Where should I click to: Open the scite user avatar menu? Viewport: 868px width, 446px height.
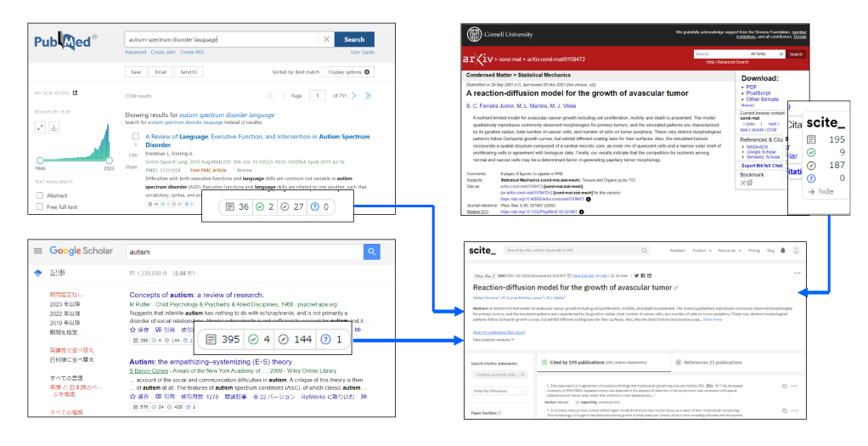[x=796, y=251]
